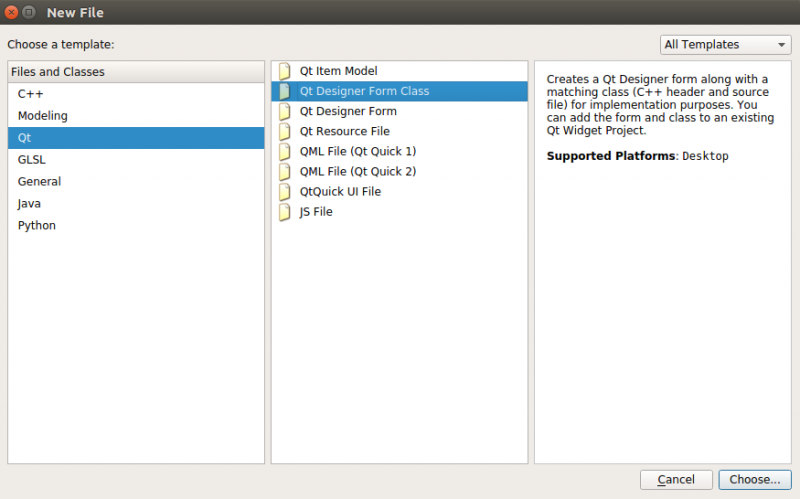Select the Qt category
This screenshot has width=800, height=499.
(136, 138)
